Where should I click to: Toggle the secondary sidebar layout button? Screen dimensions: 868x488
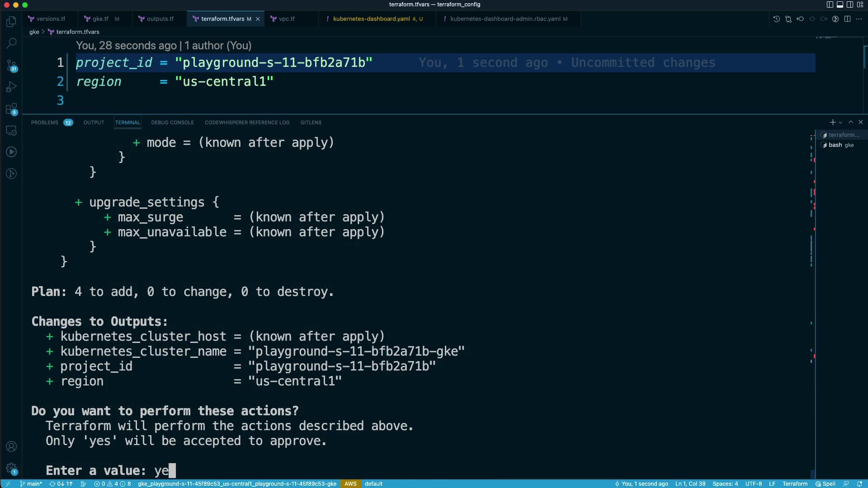coord(850,5)
